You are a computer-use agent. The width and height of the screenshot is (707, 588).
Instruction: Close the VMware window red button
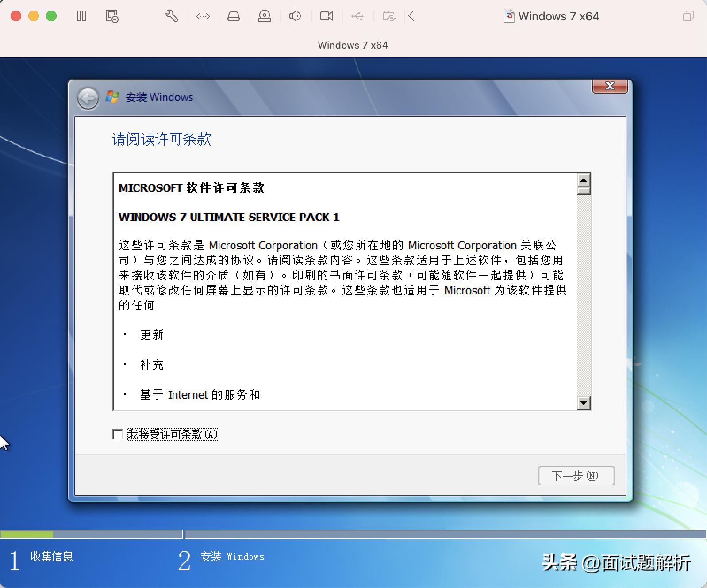16,16
